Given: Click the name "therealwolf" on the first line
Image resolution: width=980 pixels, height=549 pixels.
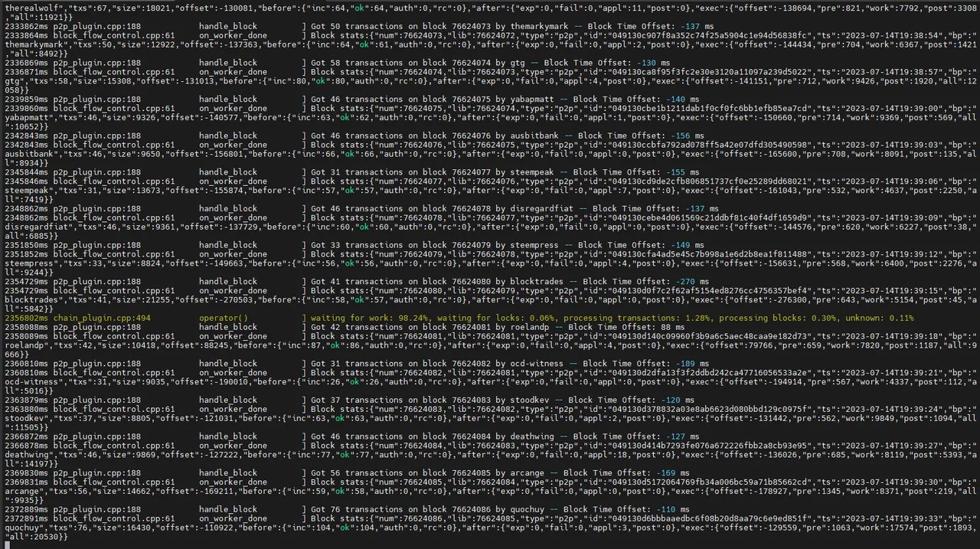Looking at the screenshot, I should coord(31,8).
